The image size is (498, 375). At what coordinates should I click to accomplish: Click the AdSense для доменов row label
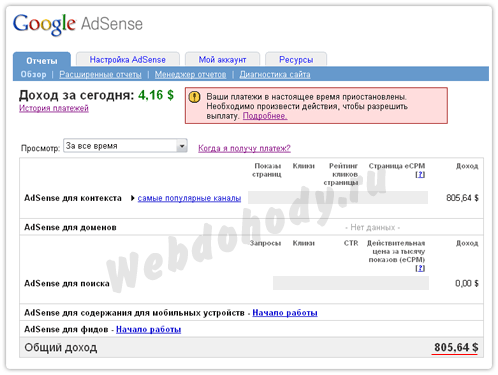tap(70, 227)
